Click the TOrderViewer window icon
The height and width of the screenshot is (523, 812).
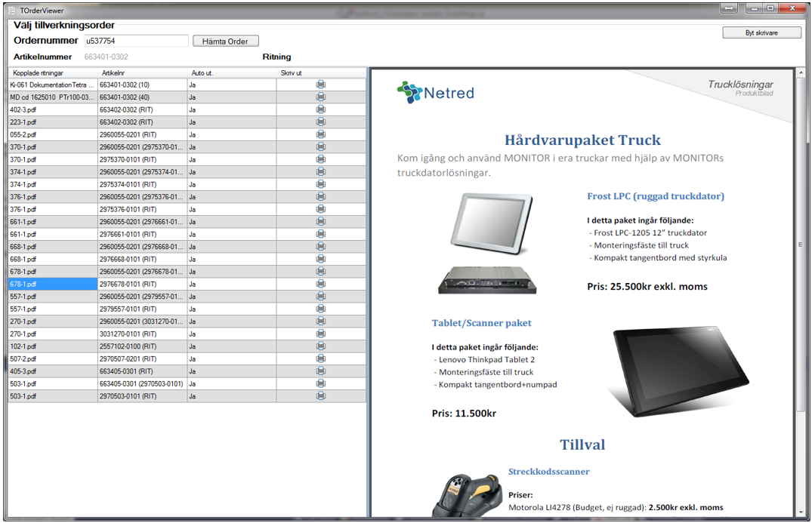tap(12, 10)
